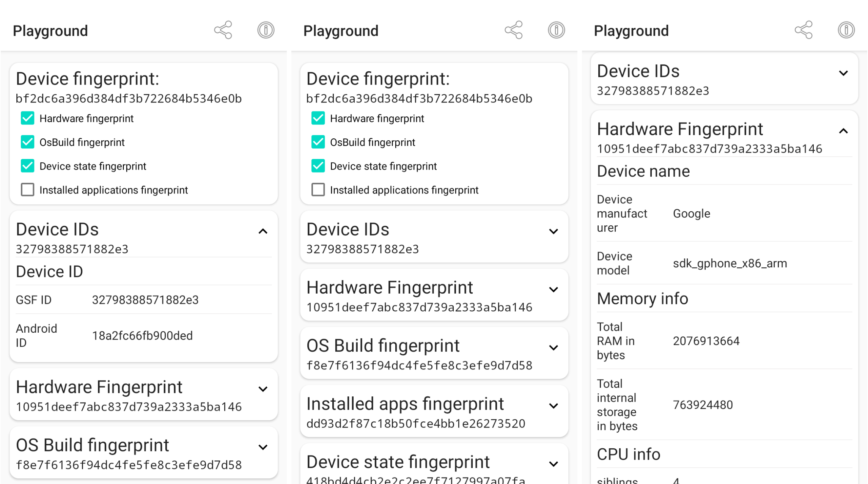Expand OS Build fingerprint in left panel
Image resolution: width=868 pixels, height=484 pixels.
[263, 447]
